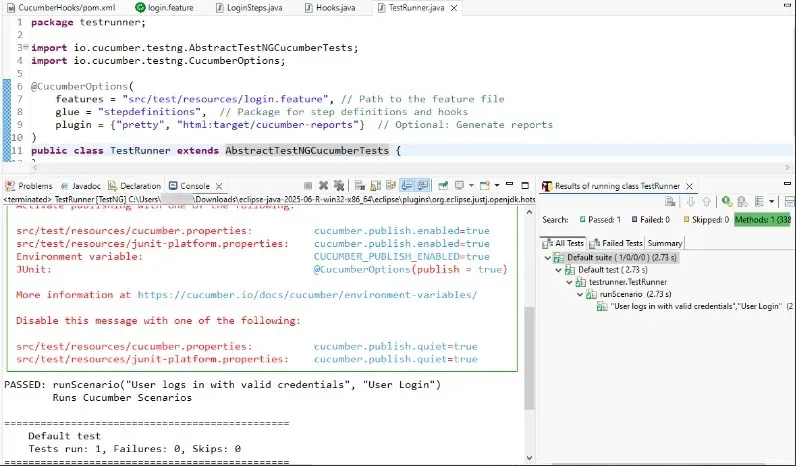Close the Console view tab
The height and width of the screenshot is (466, 796).
tap(219, 186)
